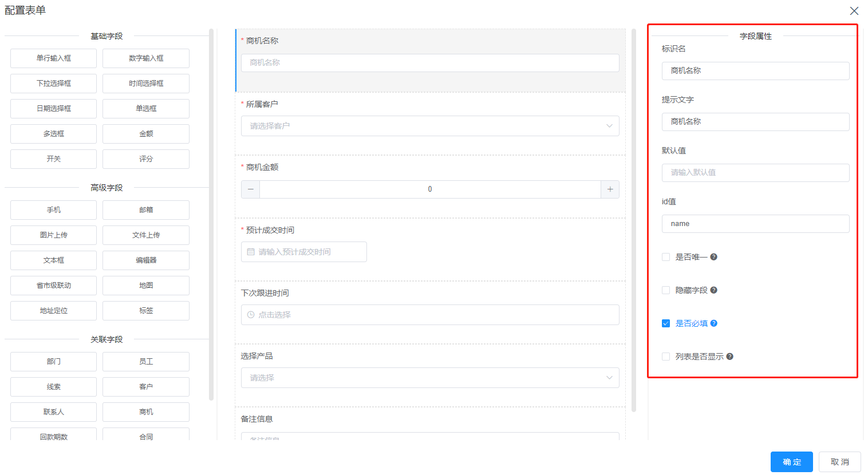This screenshot has height=475, width=868.
Task: Uncheck the 是否必填 checkbox
Action: [x=666, y=323]
